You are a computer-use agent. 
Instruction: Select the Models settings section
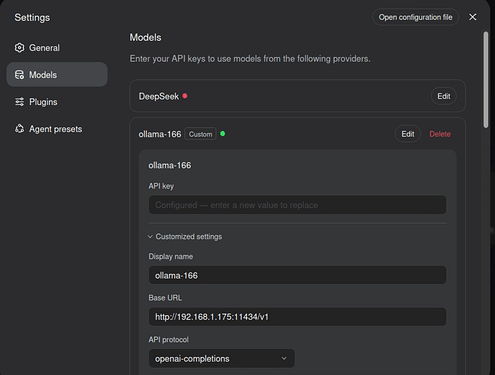coord(57,75)
